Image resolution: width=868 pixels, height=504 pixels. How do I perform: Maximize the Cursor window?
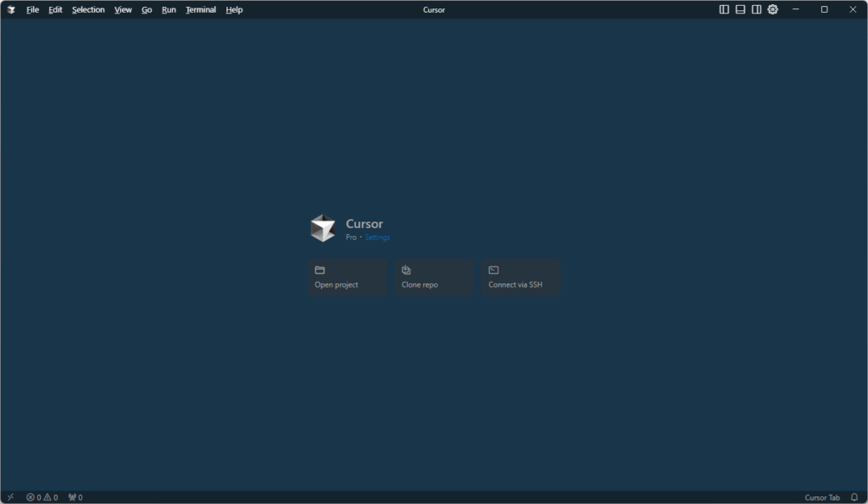[824, 9]
